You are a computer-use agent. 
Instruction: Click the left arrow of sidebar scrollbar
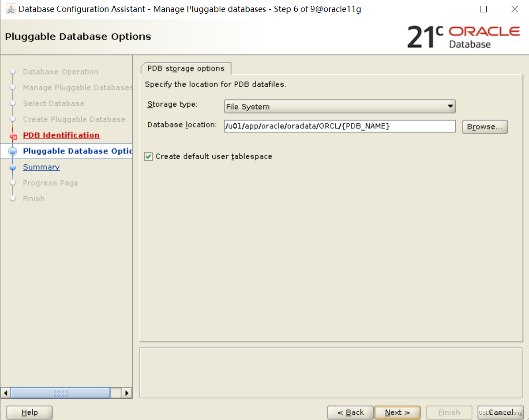(6, 393)
